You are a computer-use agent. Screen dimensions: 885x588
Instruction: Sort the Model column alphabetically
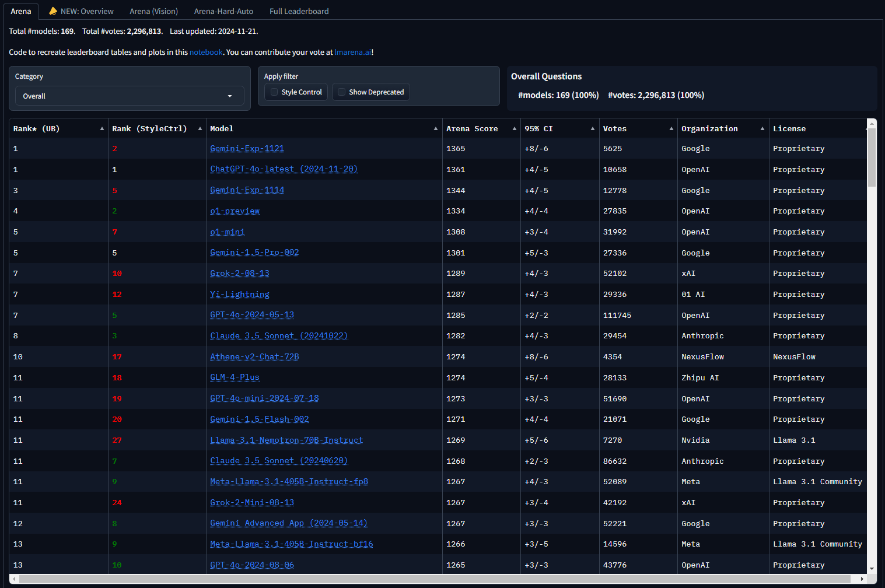(436, 128)
